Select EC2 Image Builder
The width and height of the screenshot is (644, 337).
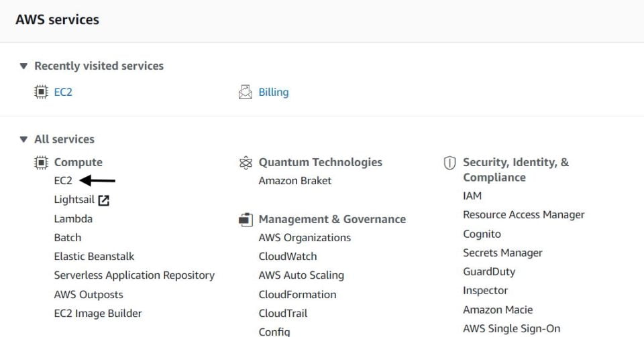coord(98,314)
